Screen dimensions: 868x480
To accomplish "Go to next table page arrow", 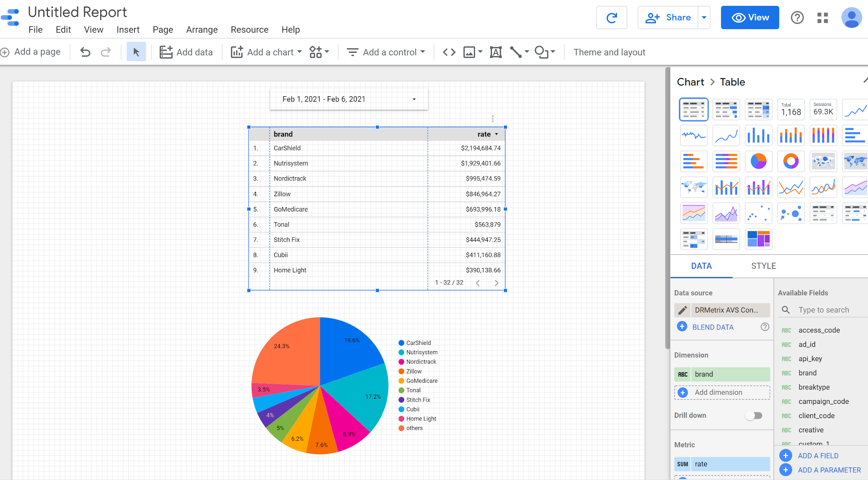I will pos(496,283).
